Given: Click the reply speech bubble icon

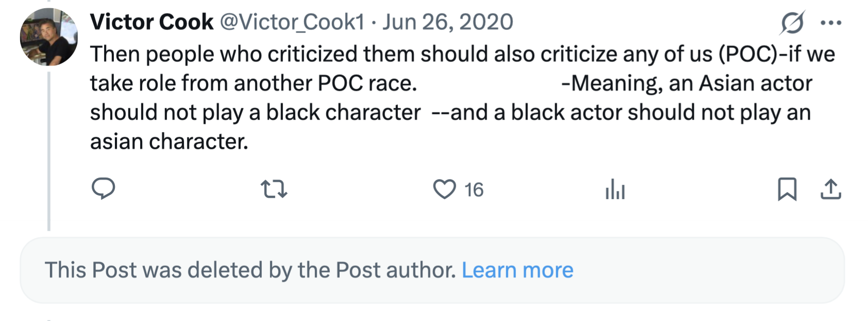Looking at the screenshot, I should click(x=103, y=189).
